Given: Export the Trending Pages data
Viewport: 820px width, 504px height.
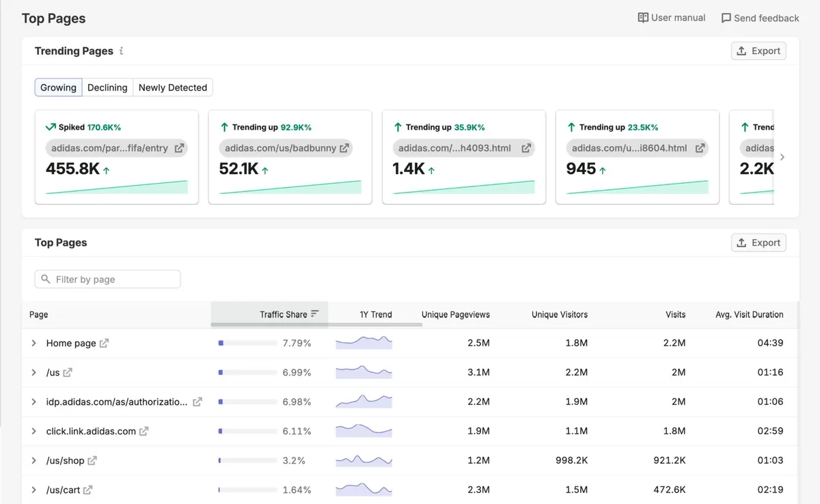Looking at the screenshot, I should tap(758, 51).
